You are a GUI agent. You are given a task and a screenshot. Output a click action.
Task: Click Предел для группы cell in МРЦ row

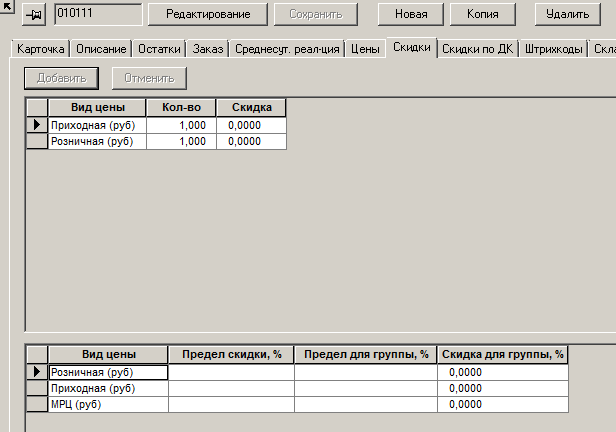point(366,405)
